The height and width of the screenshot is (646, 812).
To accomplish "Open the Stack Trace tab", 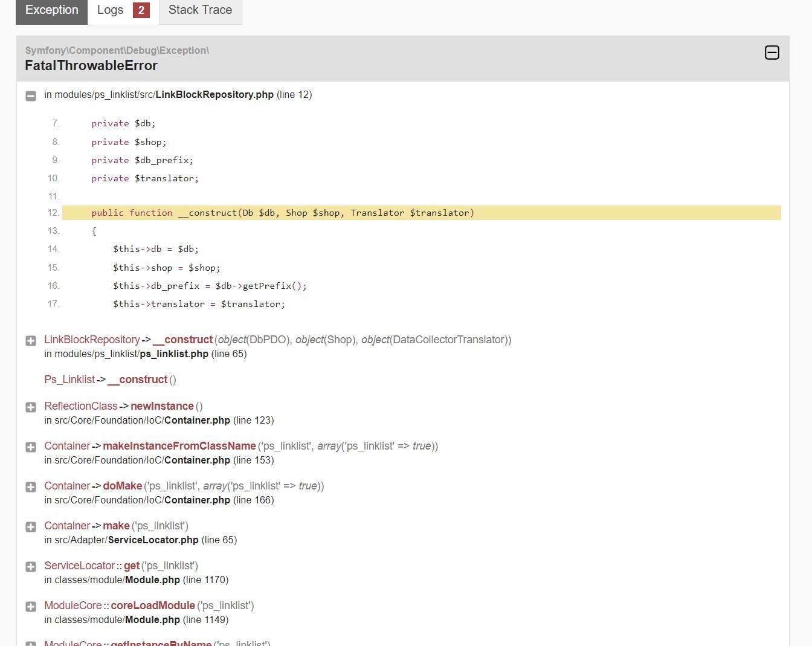I will click(x=201, y=11).
